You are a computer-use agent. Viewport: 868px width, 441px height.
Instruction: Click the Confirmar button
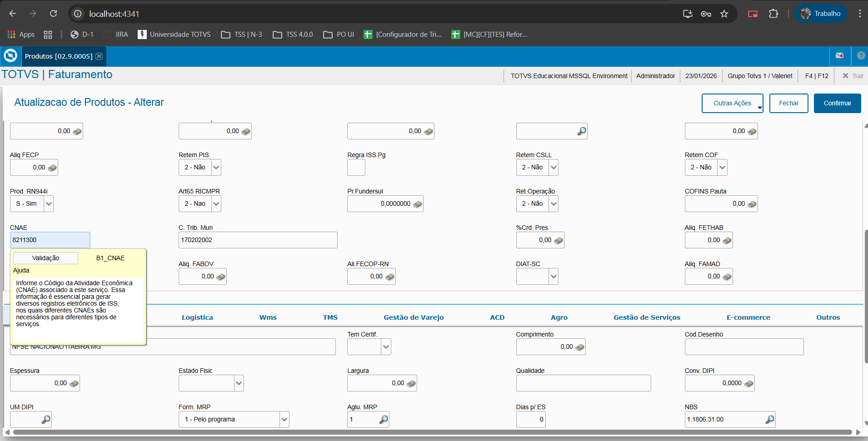(837, 103)
